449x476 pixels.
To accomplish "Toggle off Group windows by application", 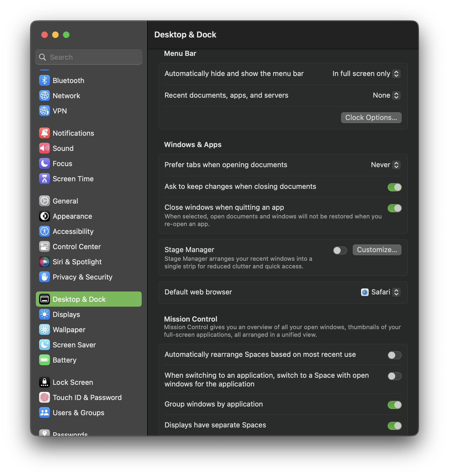I will click(394, 405).
